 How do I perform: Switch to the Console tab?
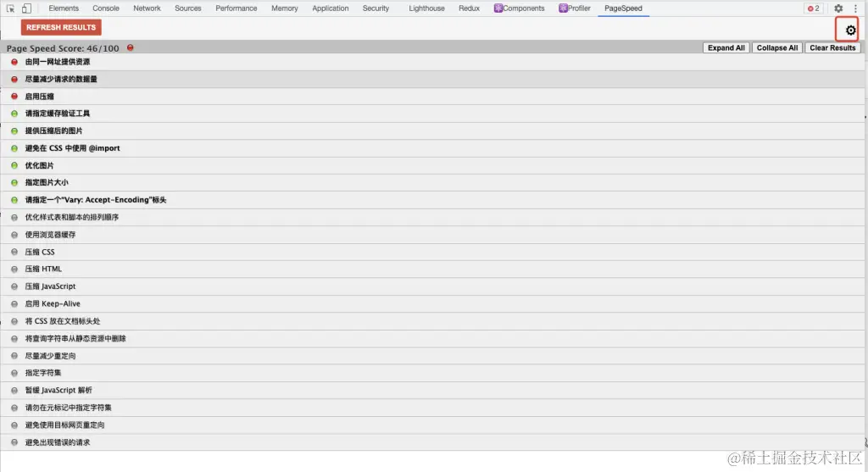coord(106,8)
